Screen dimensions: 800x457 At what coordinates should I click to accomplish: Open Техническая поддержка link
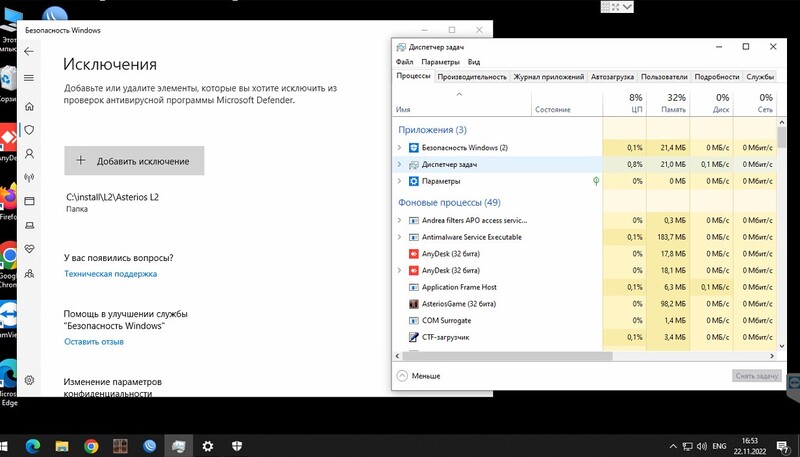point(110,273)
